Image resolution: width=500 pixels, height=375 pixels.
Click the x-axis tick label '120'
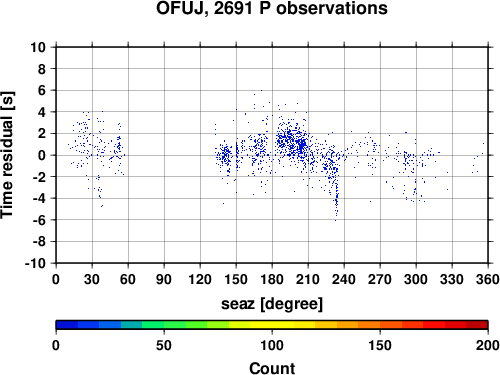click(x=200, y=279)
